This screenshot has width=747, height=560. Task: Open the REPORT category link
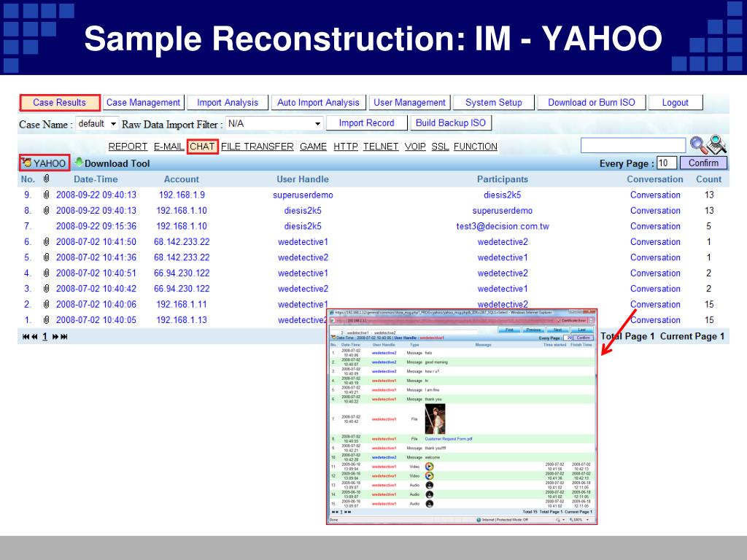point(128,147)
